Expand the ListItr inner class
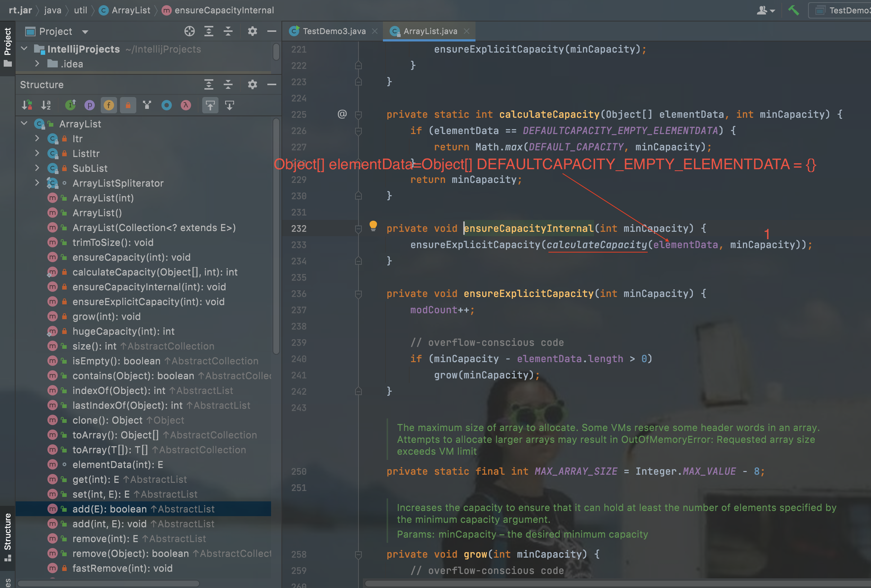Screen dimensions: 871x588 37,153
